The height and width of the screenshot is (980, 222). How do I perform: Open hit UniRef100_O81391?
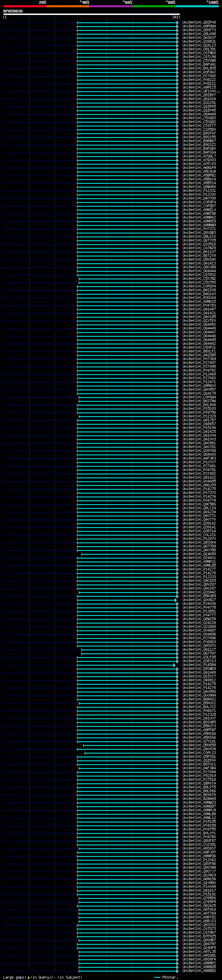[199, 49]
